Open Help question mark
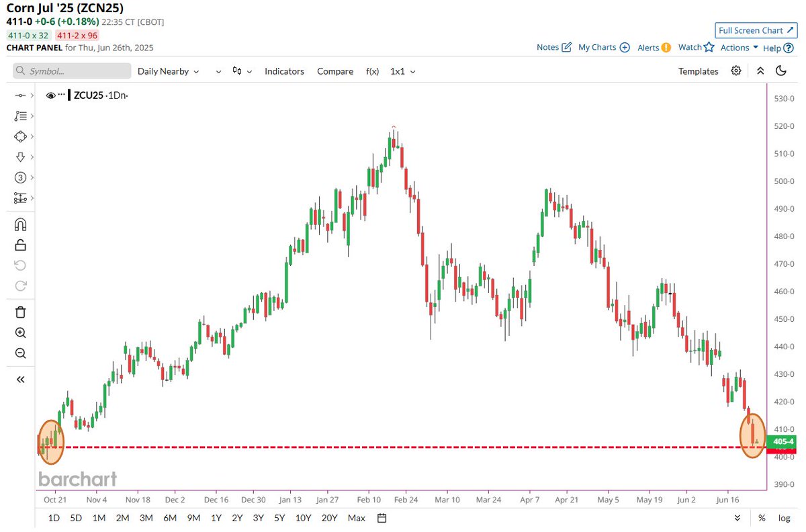This screenshot has height=532, width=806. pos(778,48)
